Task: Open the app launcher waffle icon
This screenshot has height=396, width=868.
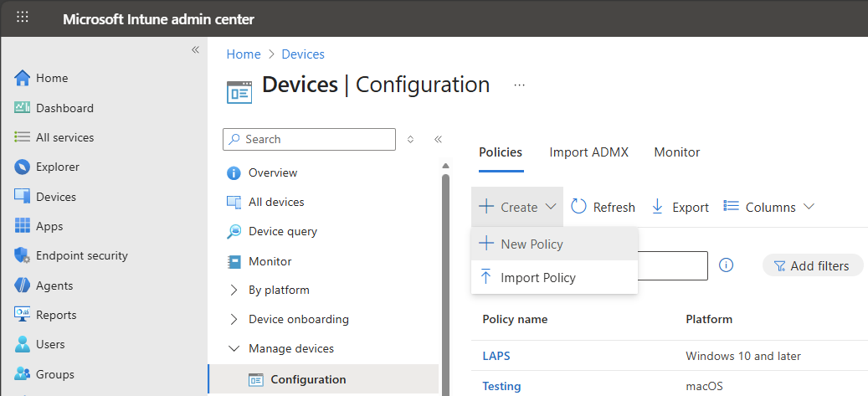Action: pos(23,18)
